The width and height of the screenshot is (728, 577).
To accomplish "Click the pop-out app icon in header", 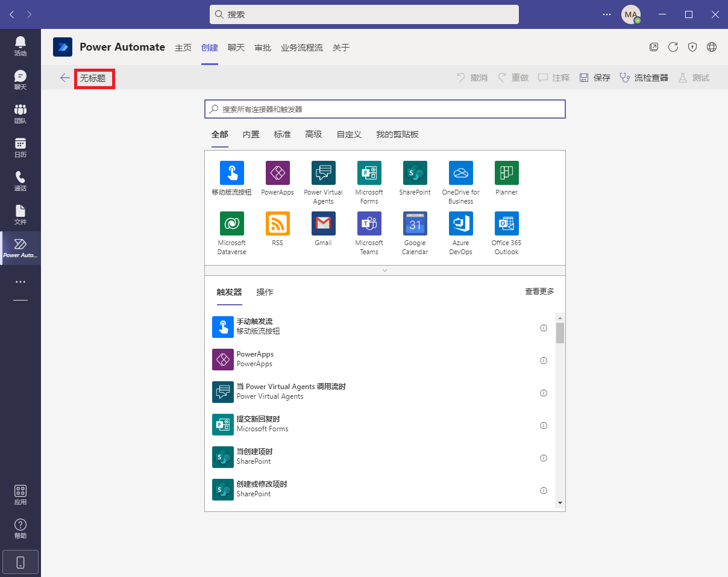I will point(654,47).
